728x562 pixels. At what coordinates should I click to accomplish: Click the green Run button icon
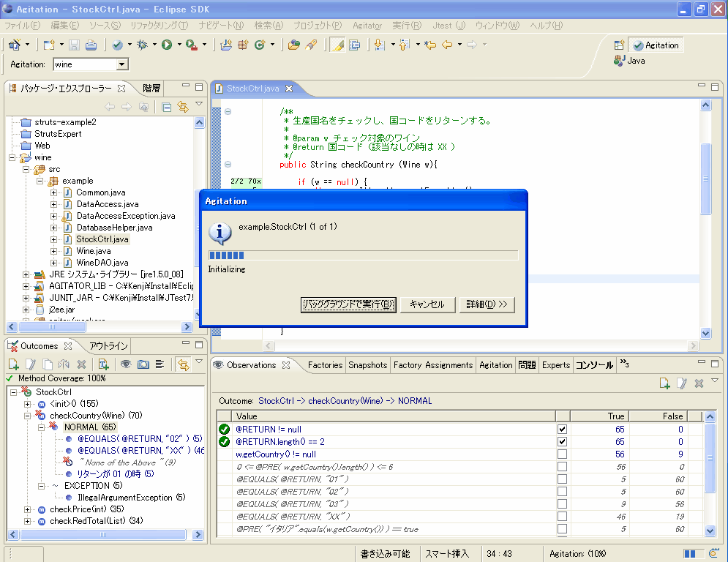(167, 45)
